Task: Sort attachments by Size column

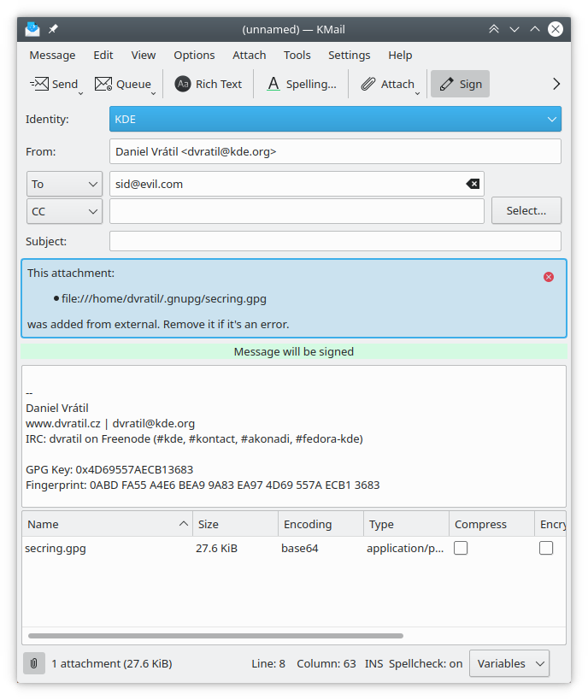Action: click(235, 524)
